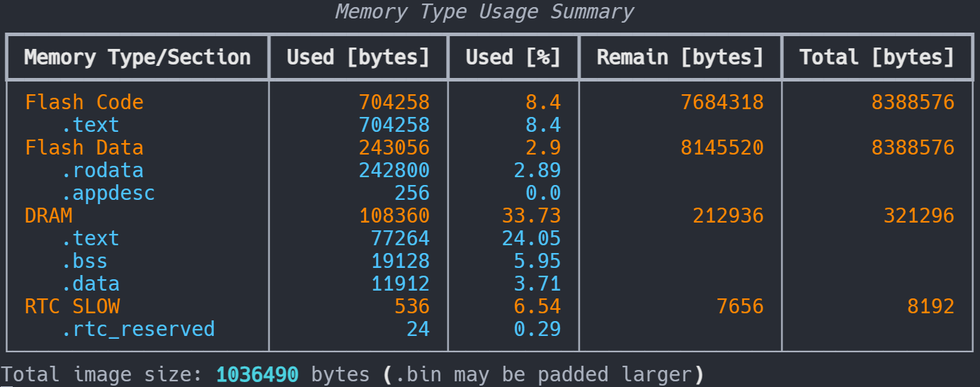The image size is (980, 387).
Task: Click the ".data" section label
Action: [90, 284]
